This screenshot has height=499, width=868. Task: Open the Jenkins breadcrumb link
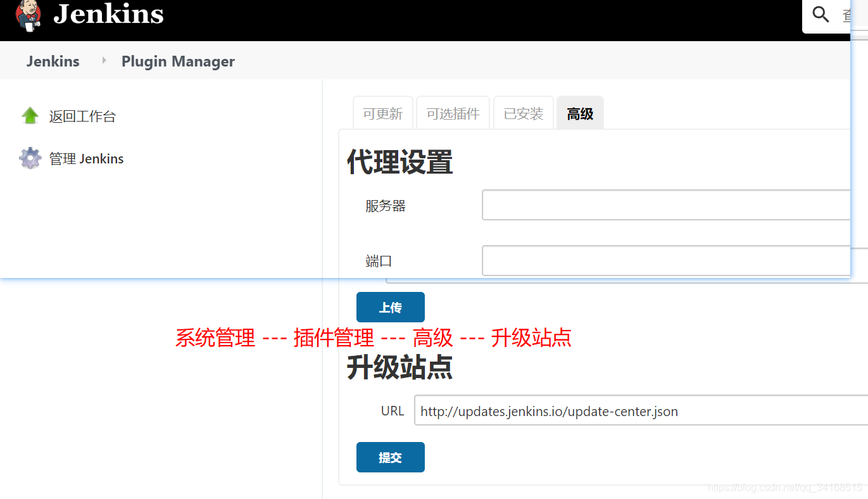click(x=53, y=61)
